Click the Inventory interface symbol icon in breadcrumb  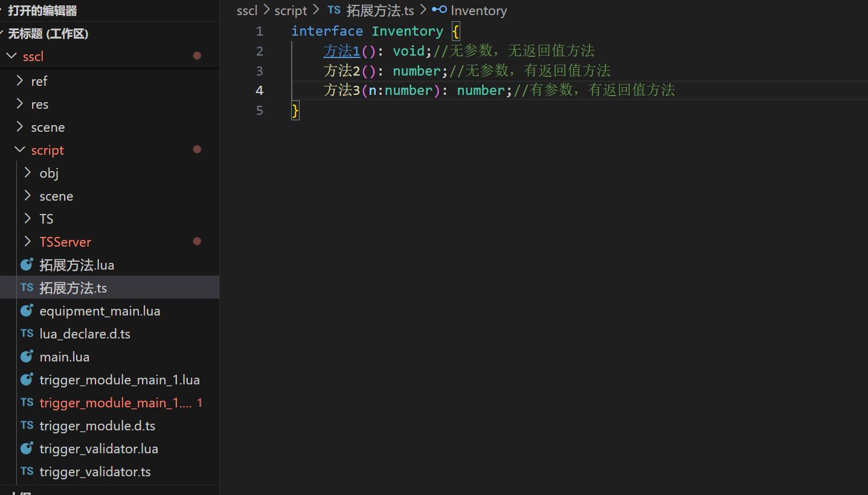tap(439, 10)
